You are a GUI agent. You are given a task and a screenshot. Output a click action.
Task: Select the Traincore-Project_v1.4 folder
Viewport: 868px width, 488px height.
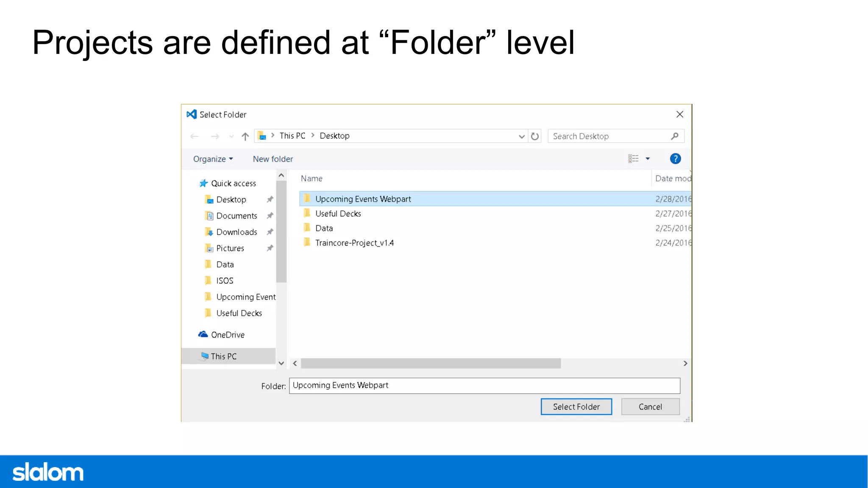(x=354, y=243)
